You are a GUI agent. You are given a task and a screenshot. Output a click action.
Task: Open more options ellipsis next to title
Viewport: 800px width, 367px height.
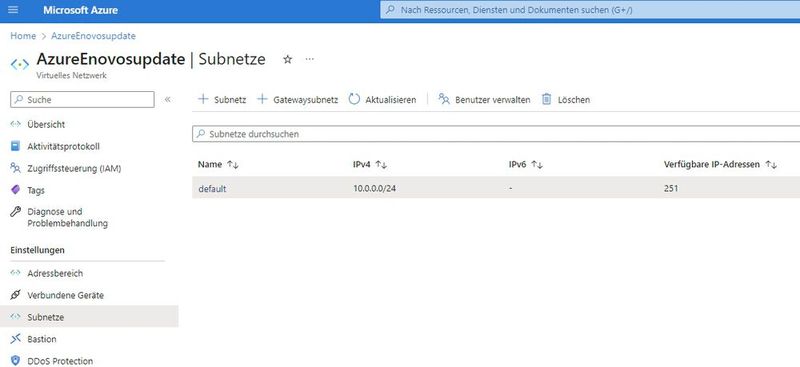(x=310, y=59)
